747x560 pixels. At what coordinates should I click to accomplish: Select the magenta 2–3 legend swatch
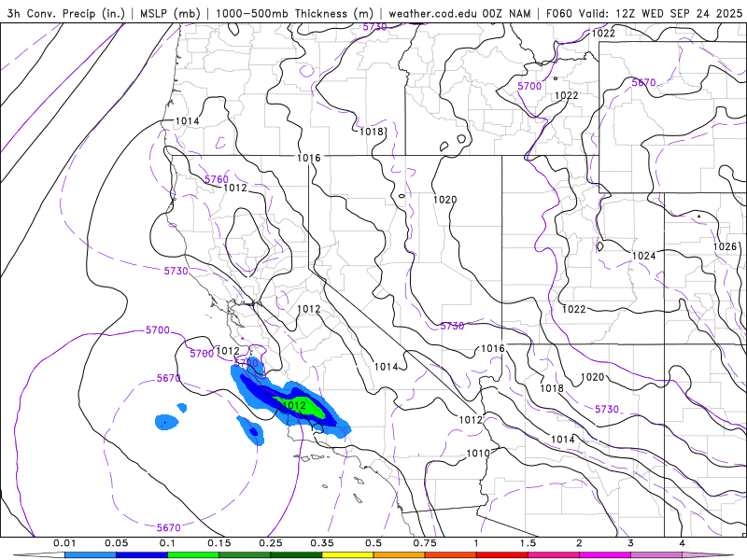pos(605,555)
